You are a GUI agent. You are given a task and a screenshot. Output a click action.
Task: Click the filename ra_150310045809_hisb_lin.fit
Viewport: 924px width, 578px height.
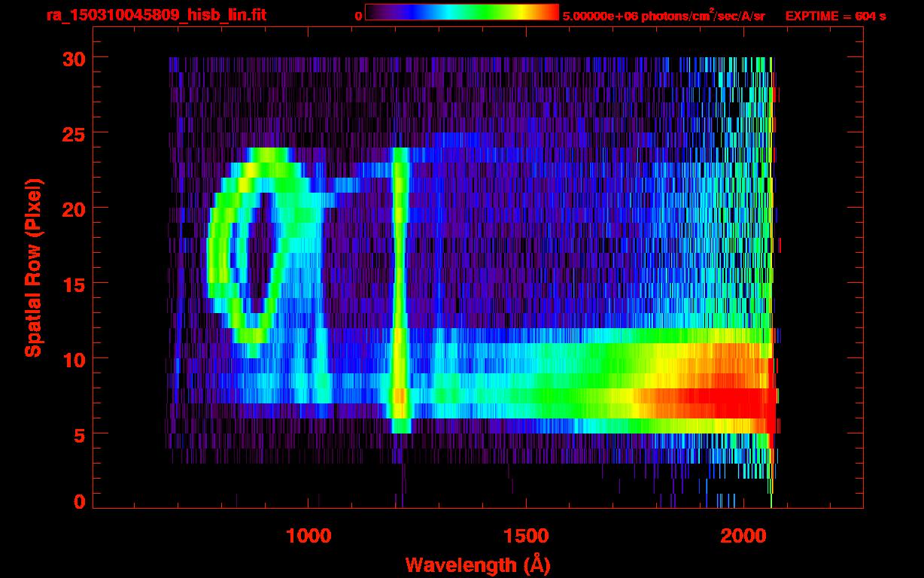[x=156, y=15]
